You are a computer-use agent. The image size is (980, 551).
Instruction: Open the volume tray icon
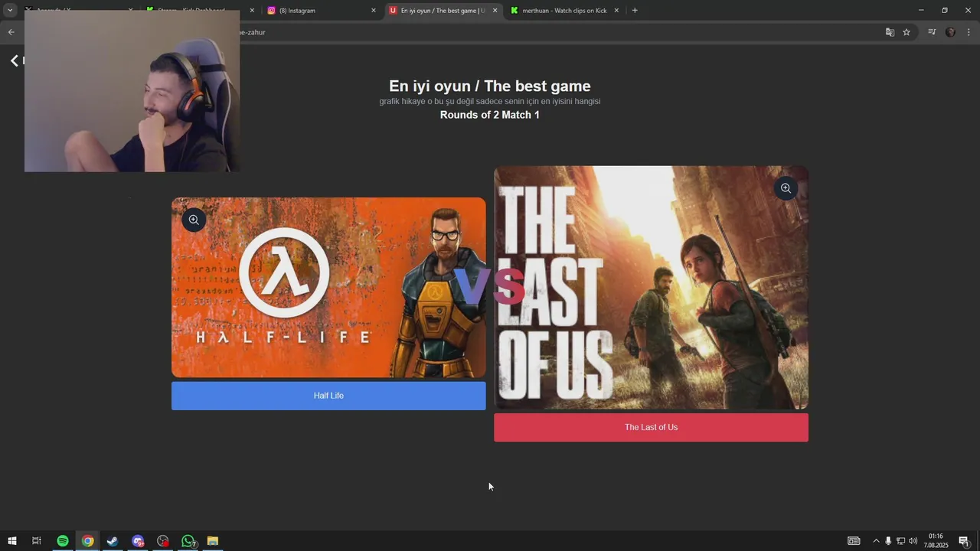pyautogui.click(x=913, y=541)
